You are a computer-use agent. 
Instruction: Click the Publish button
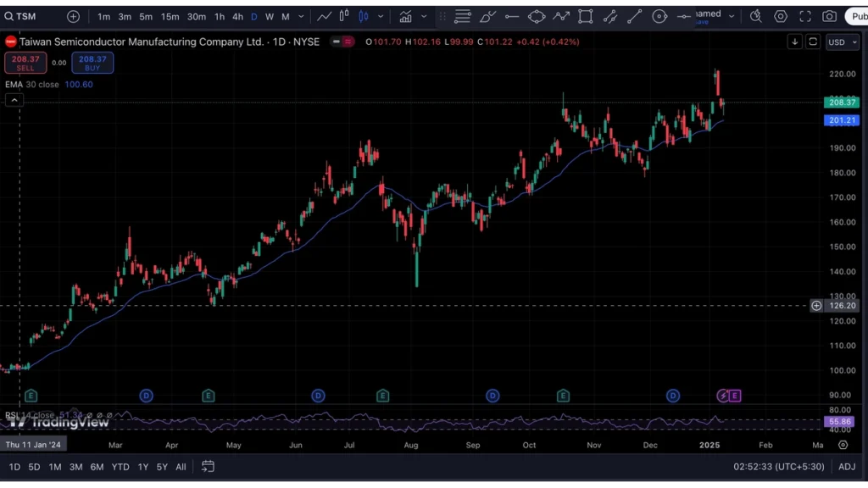coord(858,17)
